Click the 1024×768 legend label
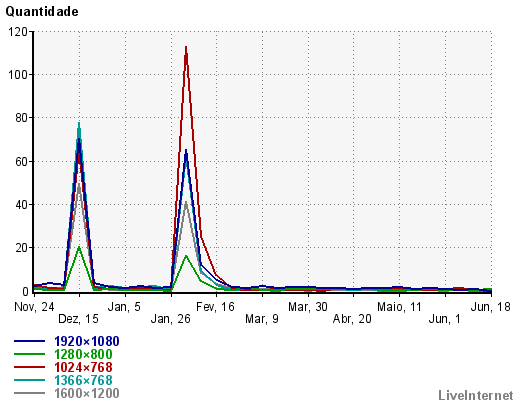The image size is (520, 405). (83, 367)
